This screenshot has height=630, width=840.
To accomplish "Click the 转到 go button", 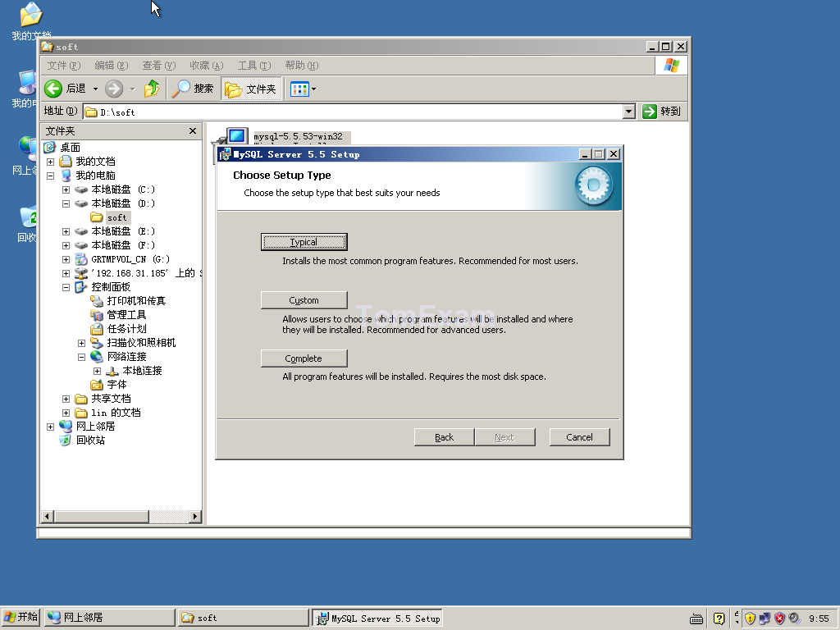I will pos(662,112).
